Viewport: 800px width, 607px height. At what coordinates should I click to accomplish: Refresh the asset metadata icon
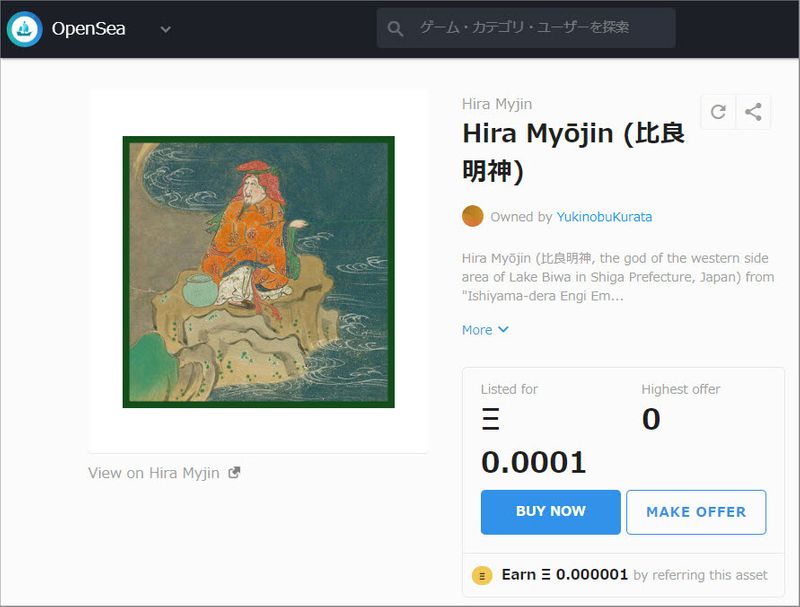point(718,112)
